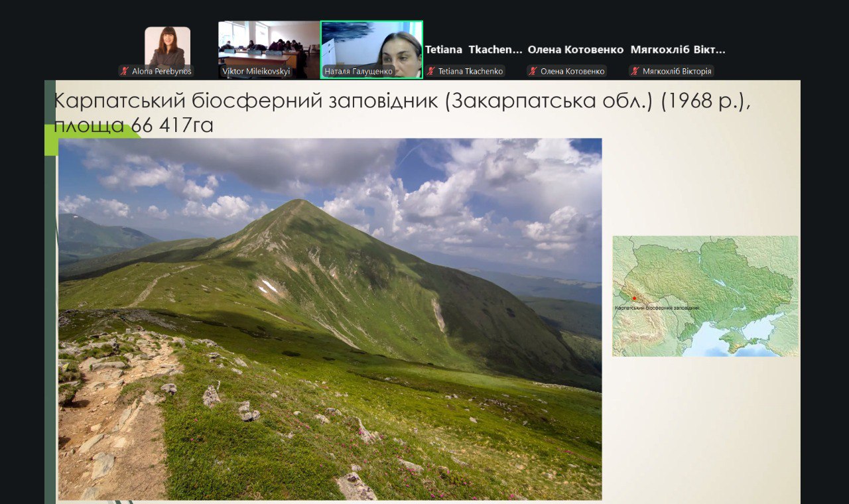The width and height of the screenshot is (849, 504).
Task: Click the muted mic icon for Олена Котовенко
Action: tap(533, 71)
